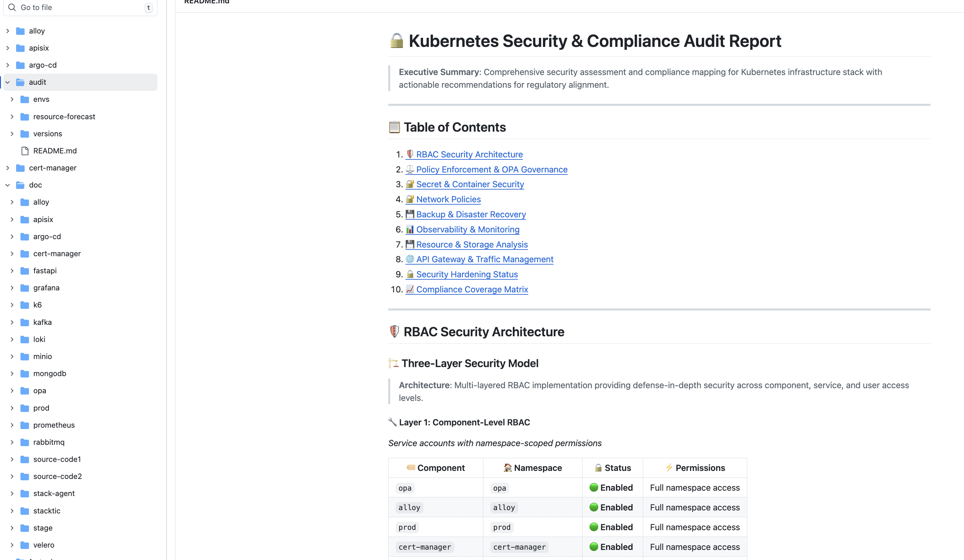
Task: Expand the argo-cd root folder chevron
Action: click(8, 65)
